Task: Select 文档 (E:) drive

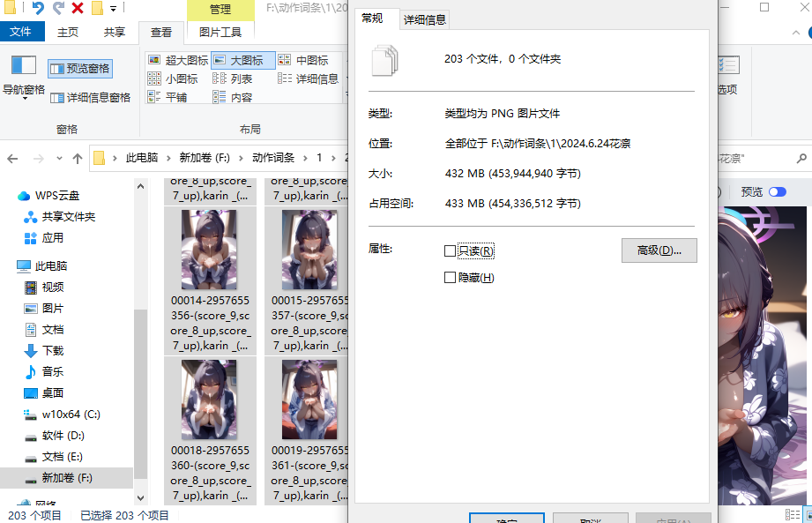Action: [x=53, y=457]
